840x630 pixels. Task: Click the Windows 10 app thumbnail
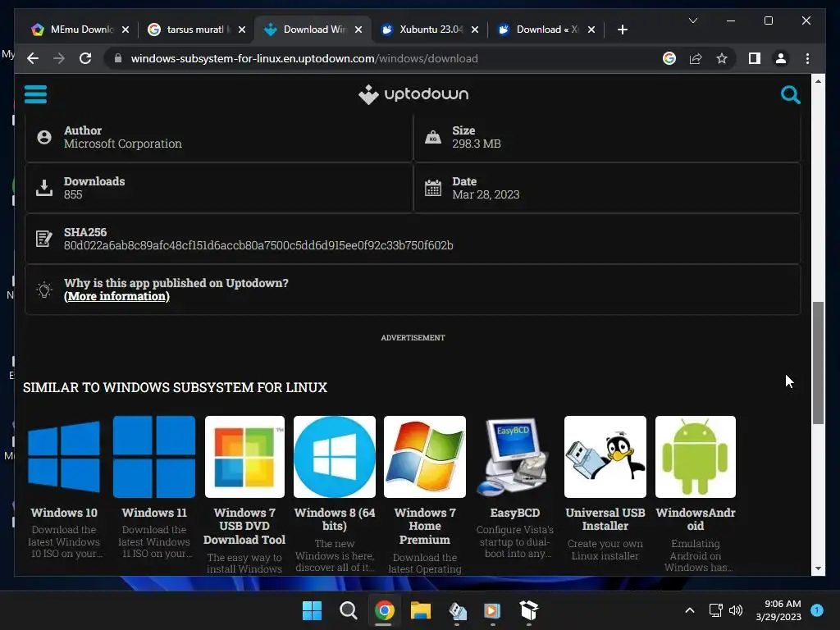pyautogui.click(x=64, y=456)
